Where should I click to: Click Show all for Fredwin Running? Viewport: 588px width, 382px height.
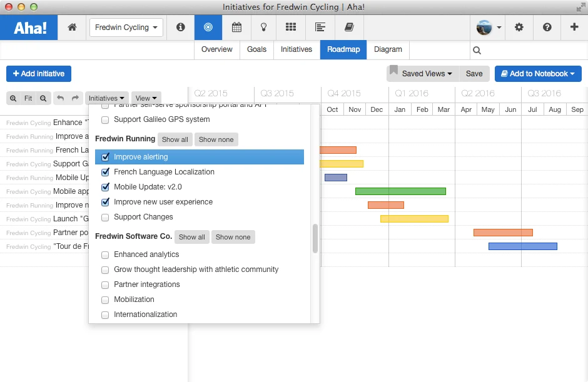click(x=175, y=139)
